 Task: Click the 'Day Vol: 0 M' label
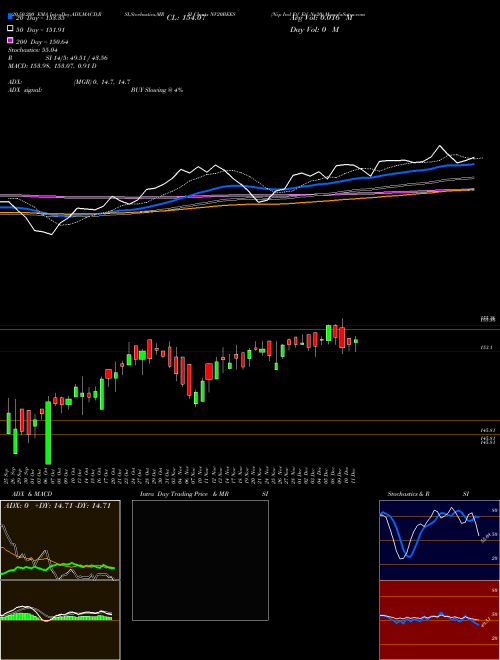pyautogui.click(x=314, y=29)
